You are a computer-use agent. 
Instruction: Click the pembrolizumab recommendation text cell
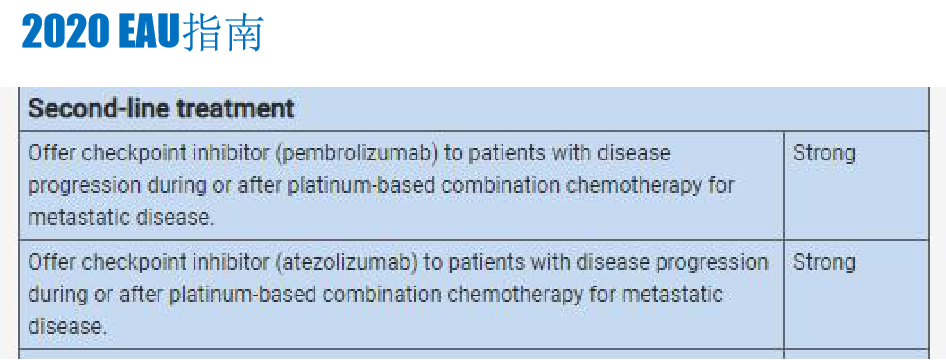(401, 185)
